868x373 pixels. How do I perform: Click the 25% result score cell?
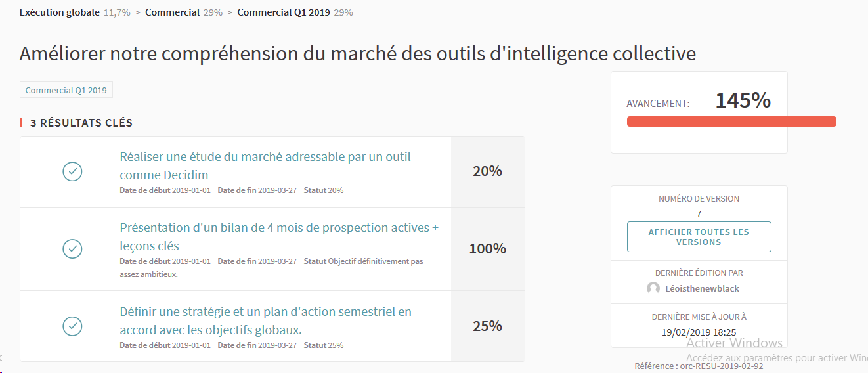487,326
